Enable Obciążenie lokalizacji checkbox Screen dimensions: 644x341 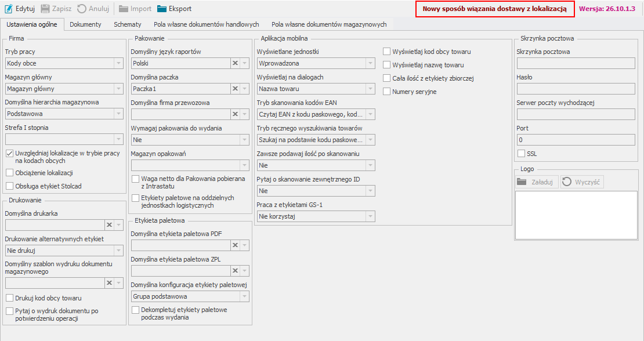9,173
